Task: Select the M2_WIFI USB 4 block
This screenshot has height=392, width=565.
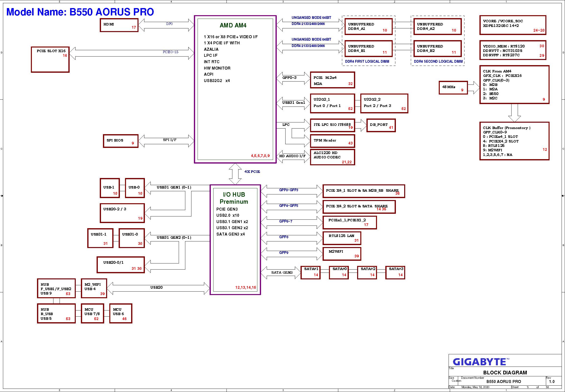Action: (94, 288)
